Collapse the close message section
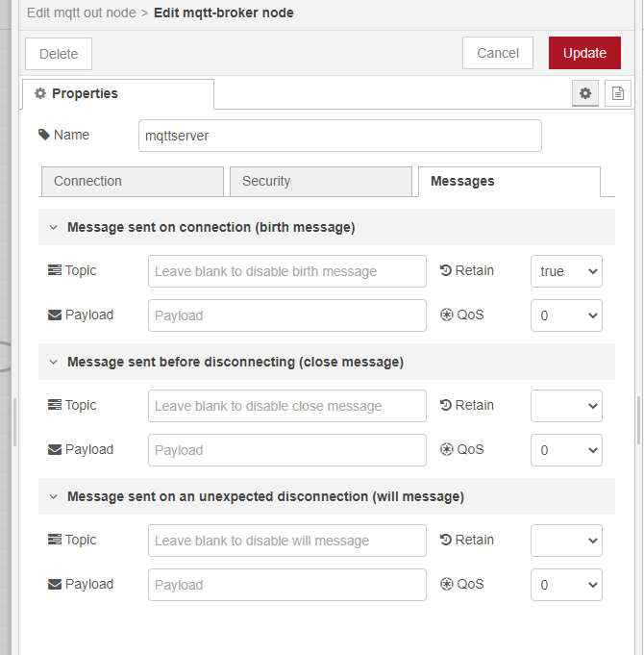 tap(54, 363)
